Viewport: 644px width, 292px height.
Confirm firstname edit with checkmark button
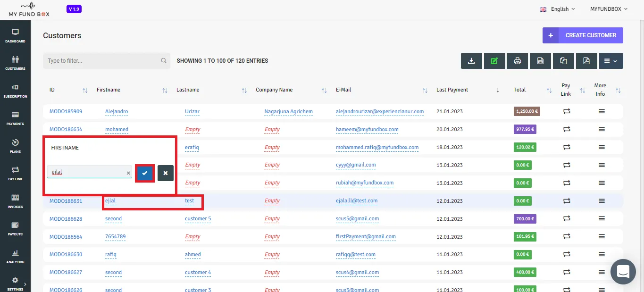coord(145,173)
